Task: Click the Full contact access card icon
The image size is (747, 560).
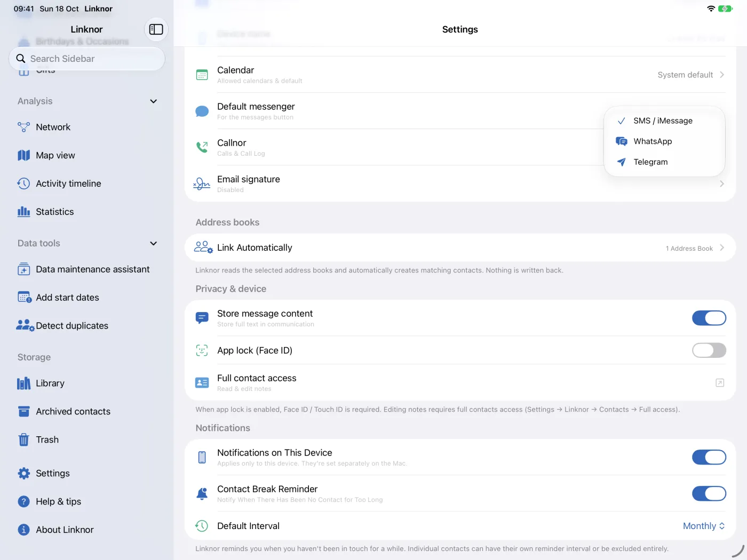Action: [x=202, y=382]
